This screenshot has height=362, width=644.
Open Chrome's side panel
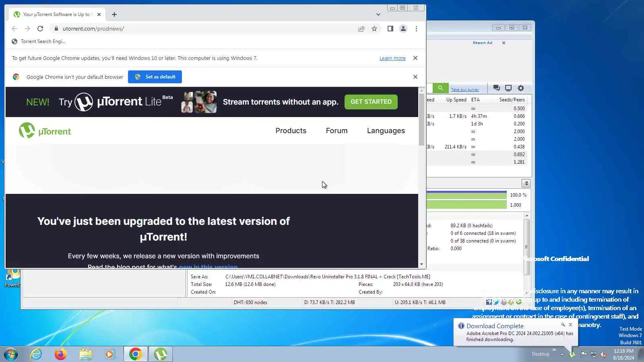390,29
